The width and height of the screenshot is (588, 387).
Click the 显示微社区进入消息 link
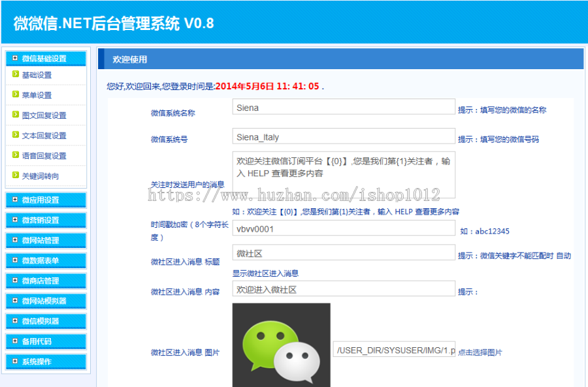(x=263, y=273)
